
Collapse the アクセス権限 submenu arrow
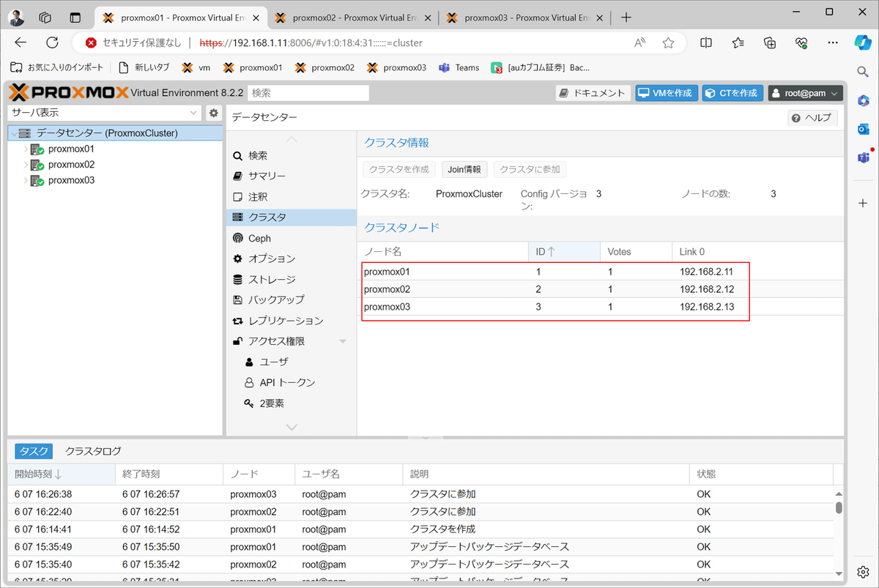tap(343, 341)
